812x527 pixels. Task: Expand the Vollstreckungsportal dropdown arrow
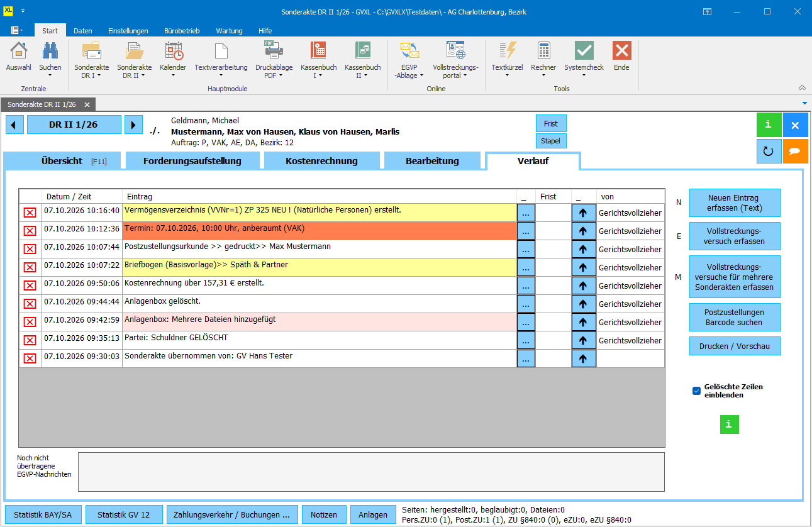click(x=465, y=75)
